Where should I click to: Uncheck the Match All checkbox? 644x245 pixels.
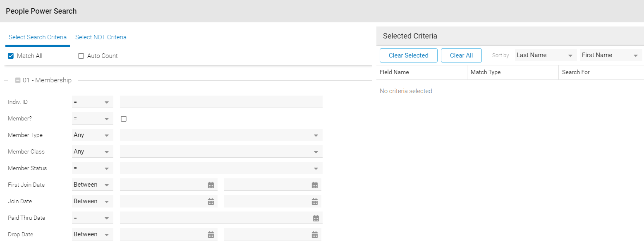click(11, 56)
